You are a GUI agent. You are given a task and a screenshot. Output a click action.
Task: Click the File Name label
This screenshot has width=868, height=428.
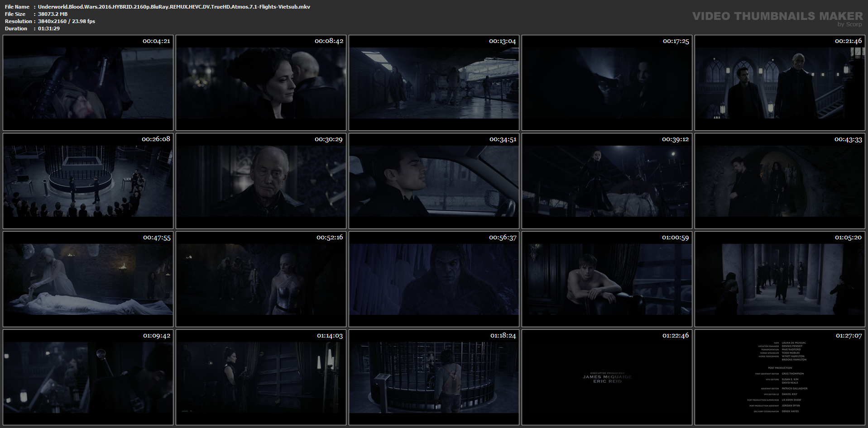coord(17,7)
